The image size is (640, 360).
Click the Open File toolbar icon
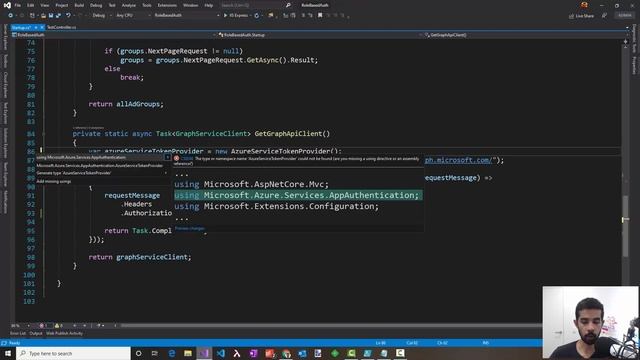click(x=43, y=16)
